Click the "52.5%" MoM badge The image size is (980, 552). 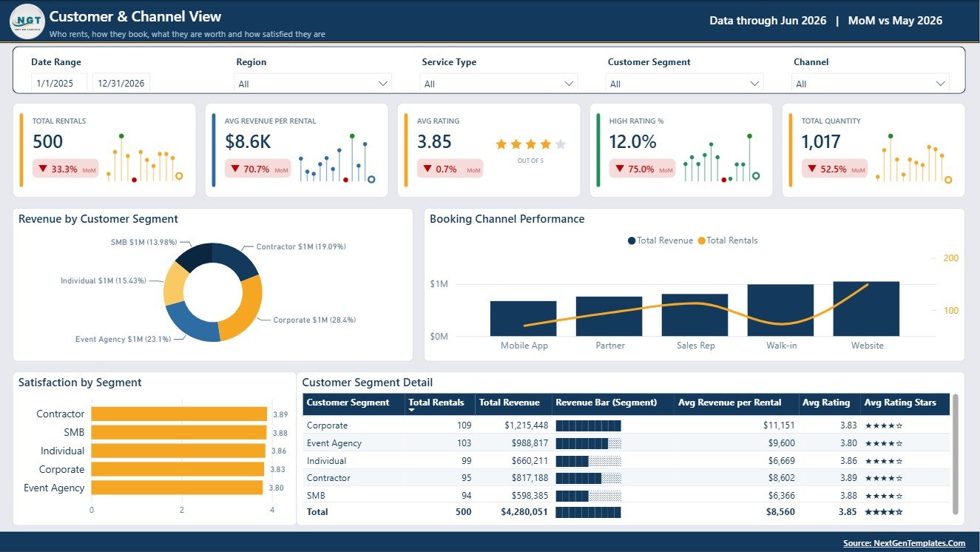point(834,169)
